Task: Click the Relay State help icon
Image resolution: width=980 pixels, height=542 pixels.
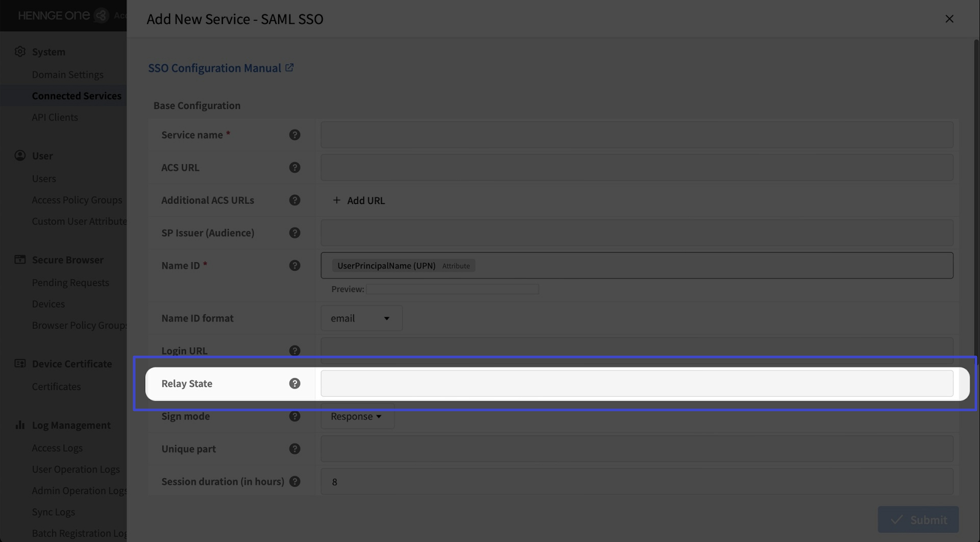Action: click(x=295, y=383)
